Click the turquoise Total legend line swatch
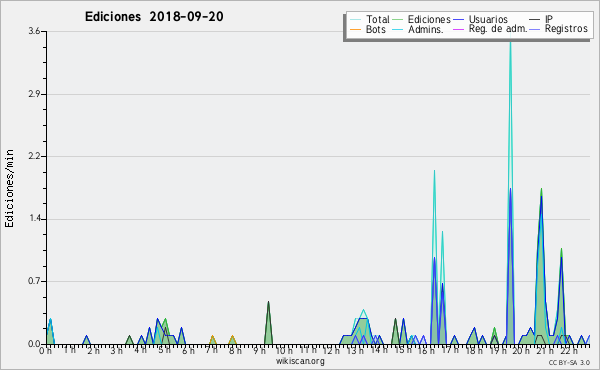Viewport: 600px width, 370px height. 355,20
